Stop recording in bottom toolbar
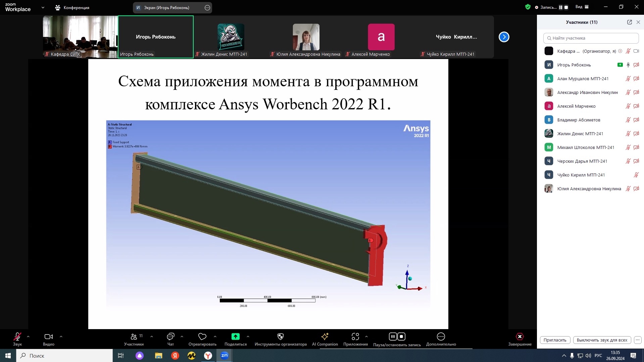The image size is (644, 362). [401, 336]
